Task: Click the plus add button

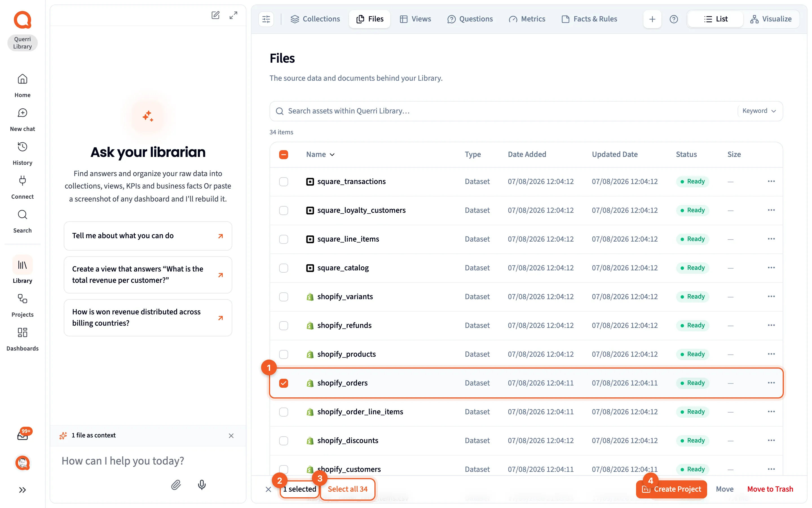Action: pos(652,19)
